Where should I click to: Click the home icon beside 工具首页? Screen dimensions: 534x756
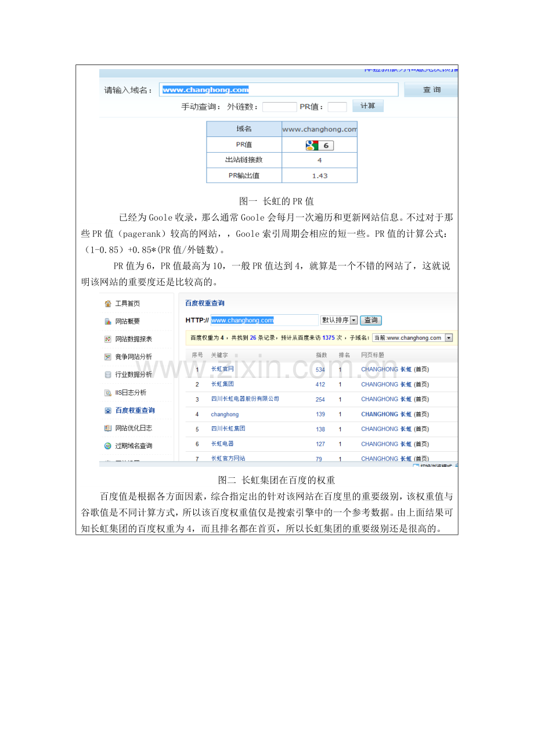[108, 304]
